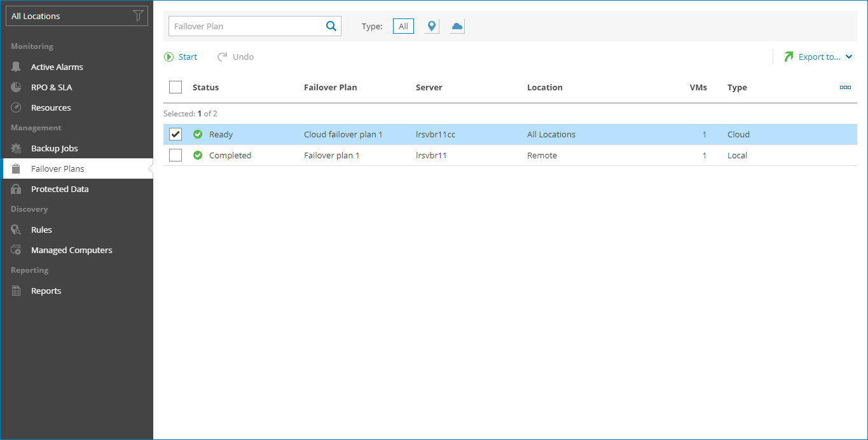Click the Protected Data lock icon
Screen dimensions: 868x440
pyautogui.click(x=17, y=189)
